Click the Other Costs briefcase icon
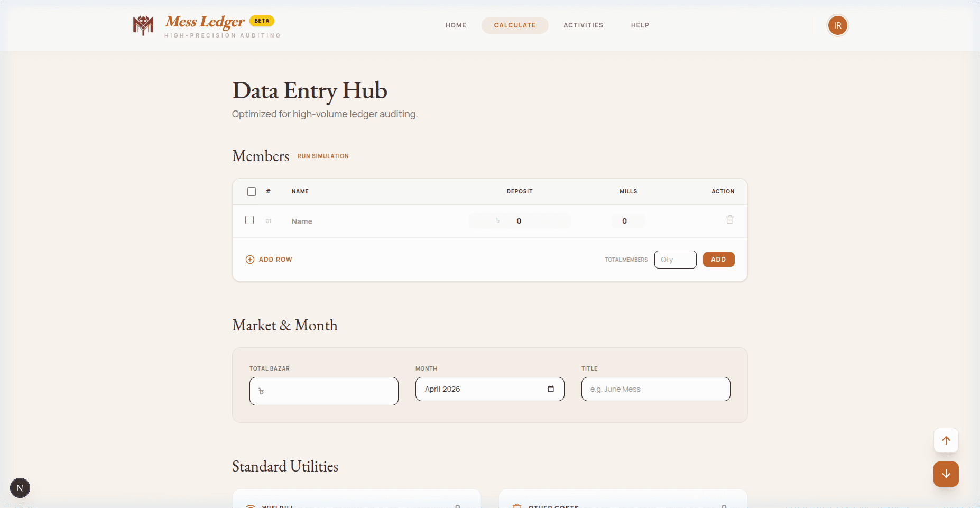The width and height of the screenshot is (980, 508). (x=516, y=506)
